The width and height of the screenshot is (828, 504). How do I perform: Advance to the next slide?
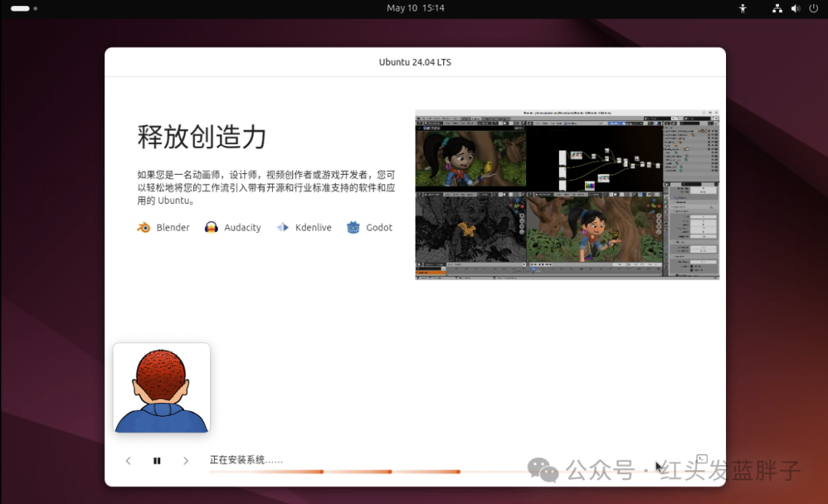pos(186,460)
